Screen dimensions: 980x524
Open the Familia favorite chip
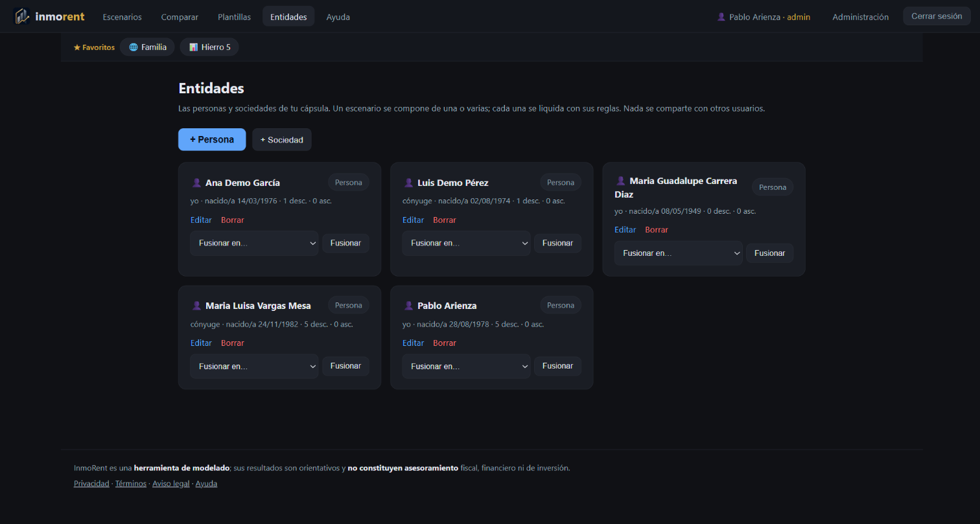(x=147, y=47)
